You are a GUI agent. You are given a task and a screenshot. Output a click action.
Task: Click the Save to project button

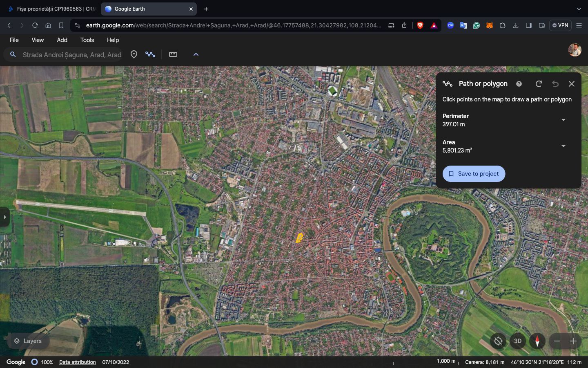474,174
